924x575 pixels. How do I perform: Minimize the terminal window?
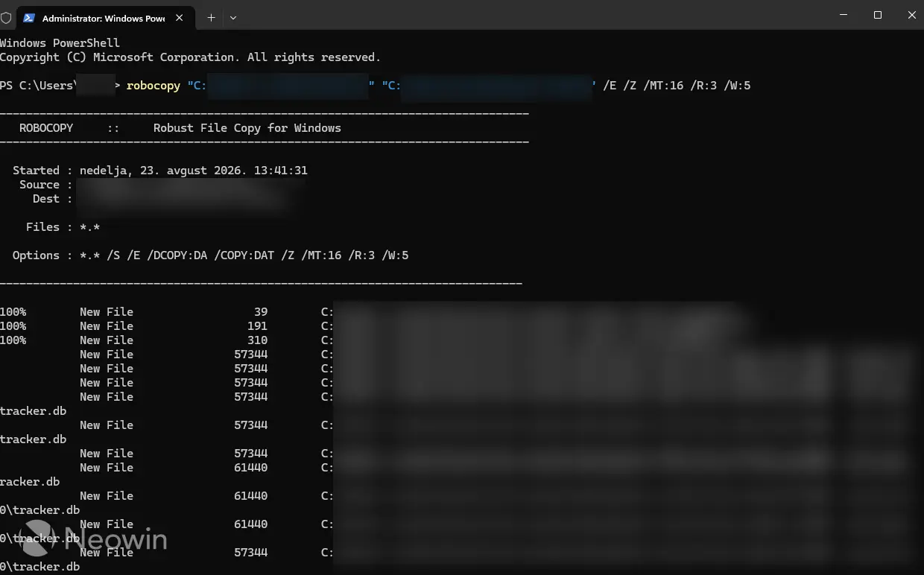(x=844, y=15)
